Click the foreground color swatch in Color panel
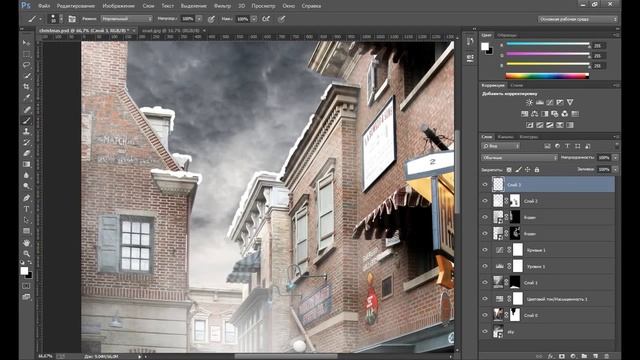This screenshot has height=360, width=640. point(484,47)
